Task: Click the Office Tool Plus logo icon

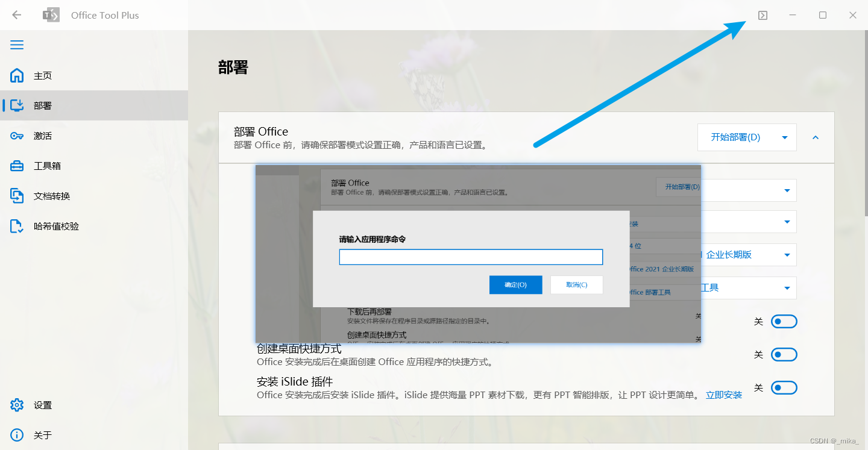Action: (x=51, y=15)
